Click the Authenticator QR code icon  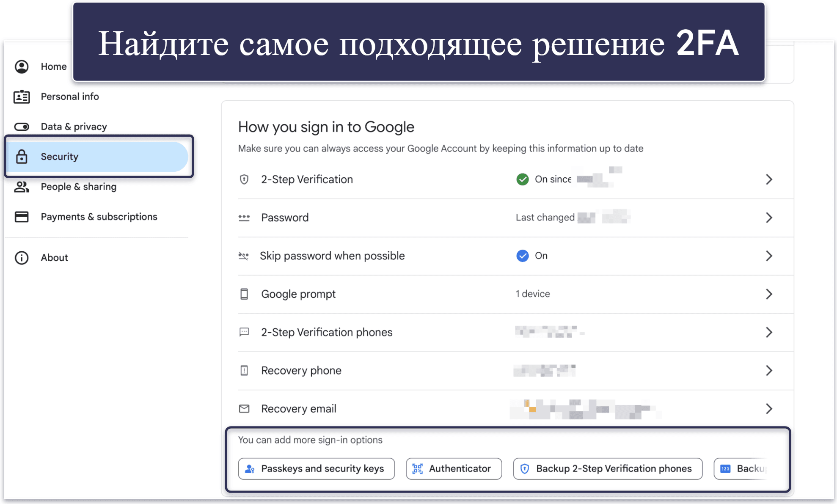click(418, 469)
